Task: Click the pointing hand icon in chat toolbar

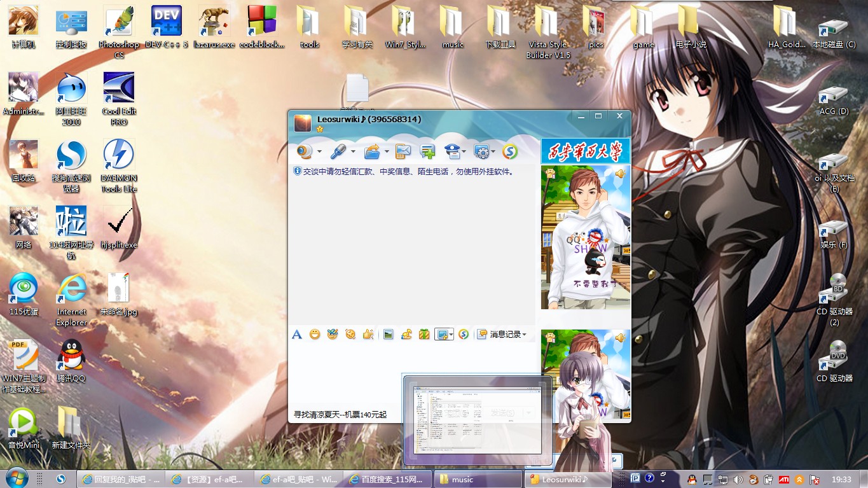Action: (368, 334)
